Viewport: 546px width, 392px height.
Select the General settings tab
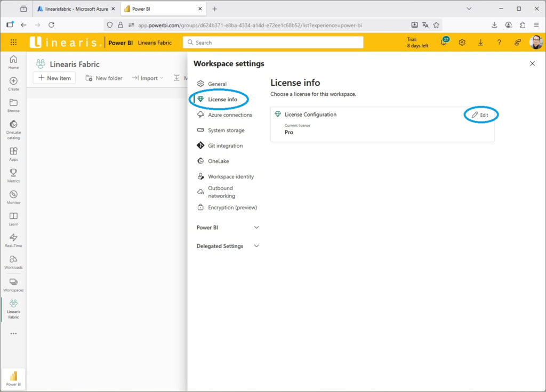coord(212,84)
